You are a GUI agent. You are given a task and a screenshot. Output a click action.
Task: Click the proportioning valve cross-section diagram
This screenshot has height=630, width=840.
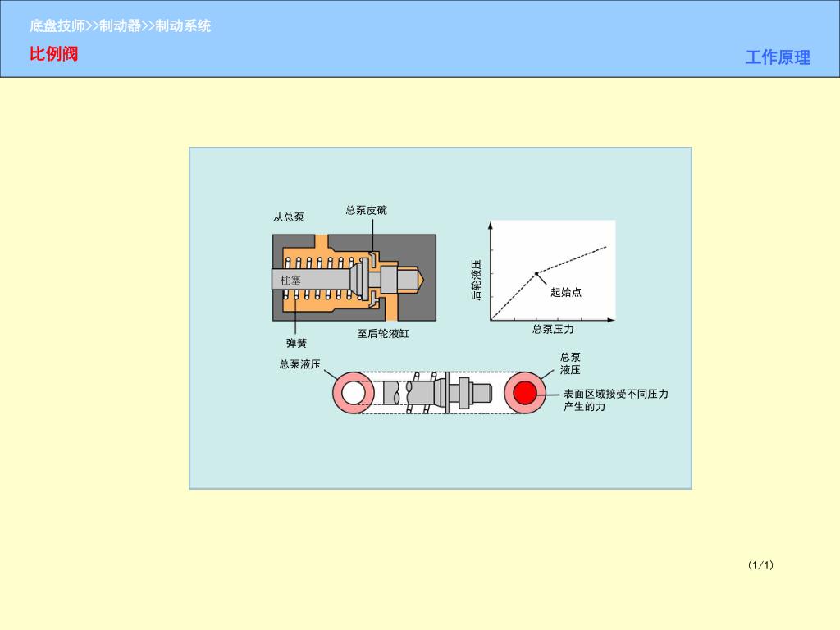(354, 277)
